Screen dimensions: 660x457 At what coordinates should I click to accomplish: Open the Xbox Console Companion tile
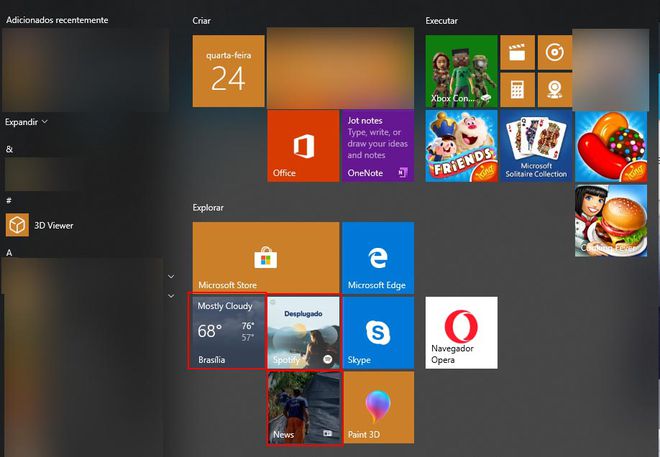tap(461, 71)
